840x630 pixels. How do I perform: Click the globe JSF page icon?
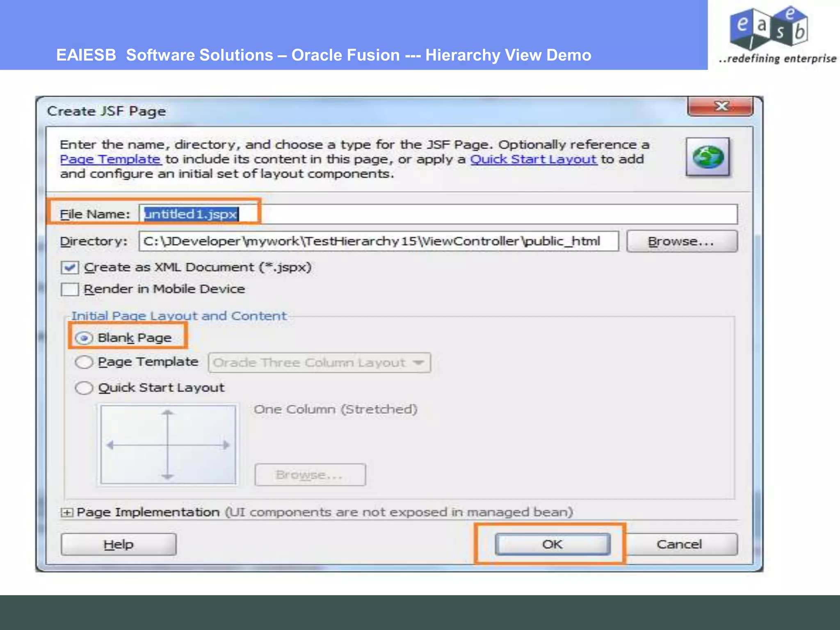click(x=708, y=157)
